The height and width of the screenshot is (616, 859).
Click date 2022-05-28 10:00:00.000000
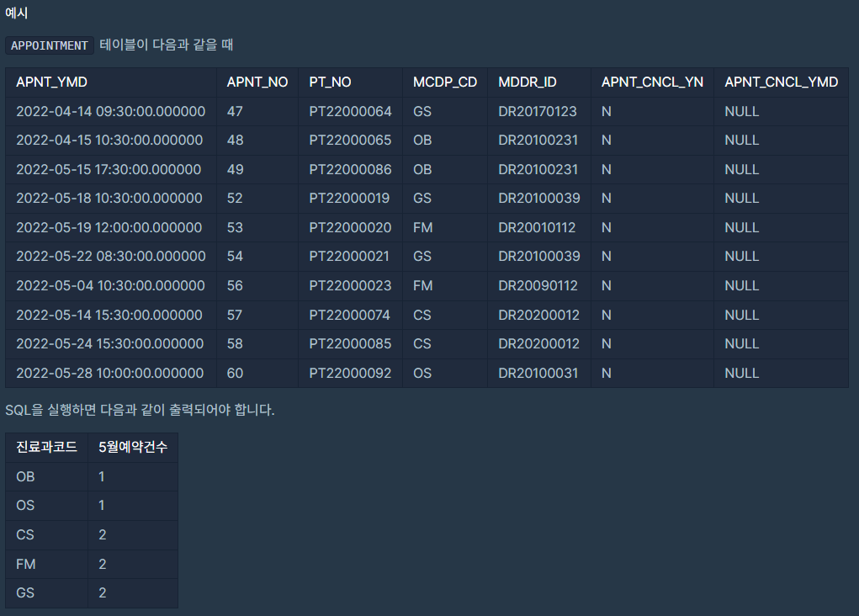pyautogui.click(x=109, y=373)
